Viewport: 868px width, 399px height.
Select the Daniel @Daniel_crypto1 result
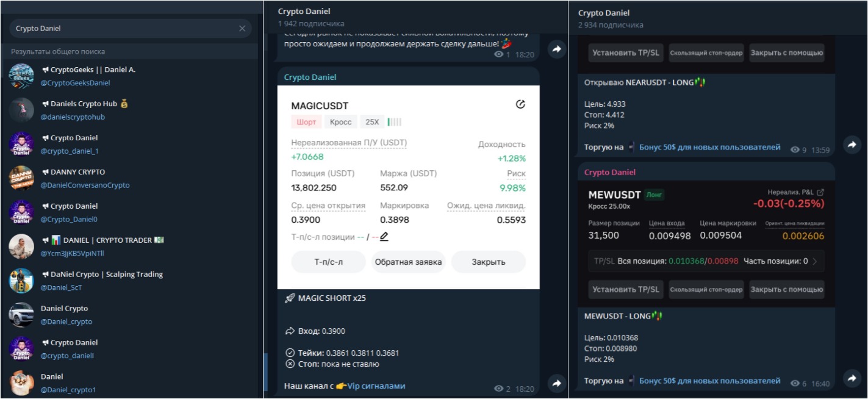coord(131,383)
